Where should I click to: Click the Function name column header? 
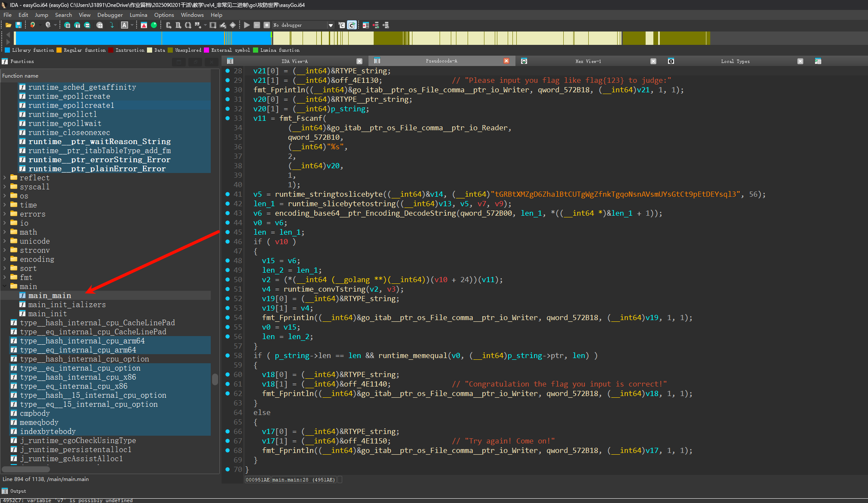point(20,75)
